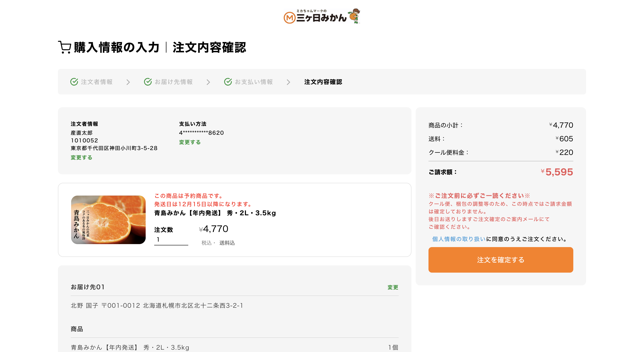Open the 注文者情報 step in the progress bar

[x=96, y=82]
